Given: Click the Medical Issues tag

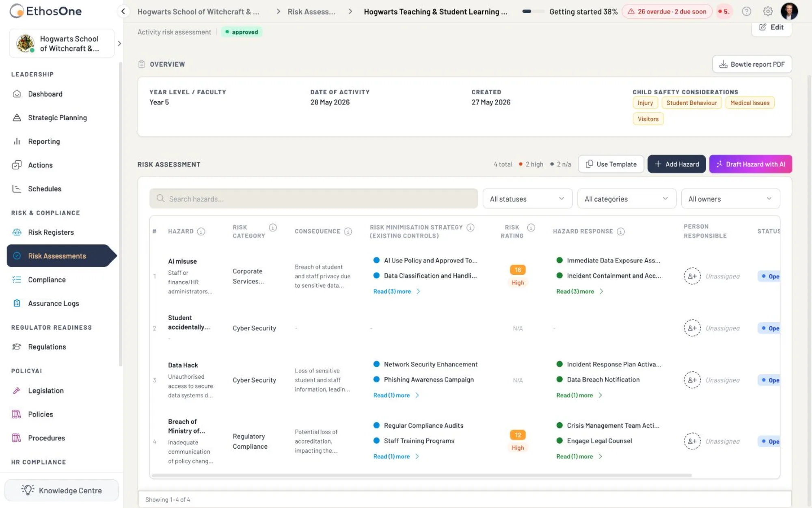Looking at the screenshot, I should click(750, 103).
